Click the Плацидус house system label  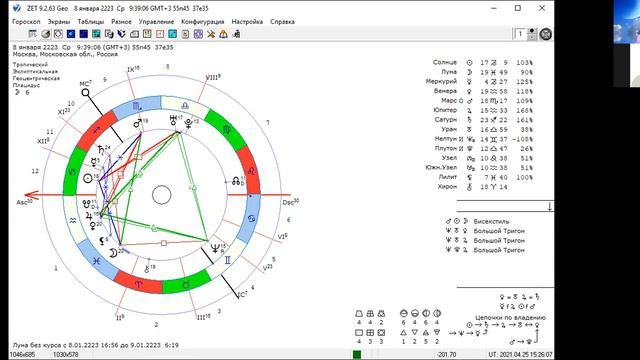[x=26, y=85]
